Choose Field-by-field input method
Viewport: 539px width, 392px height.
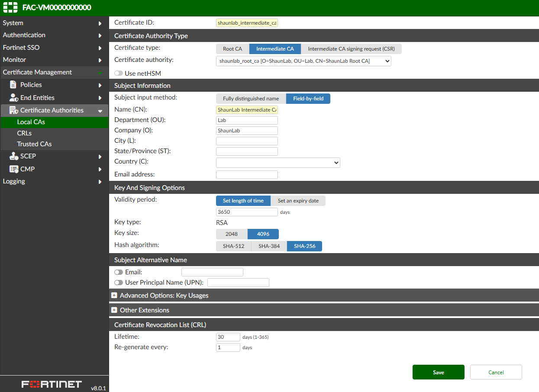tap(308, 99)
